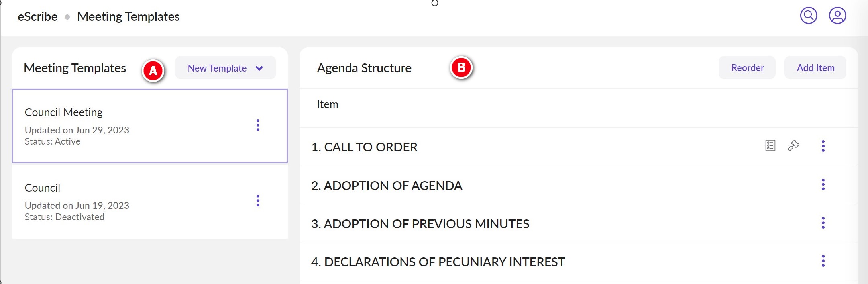Open the kebab menu for Council template
Image resolution: width=868 pixels, height=284 pixels.
click(258, 201)
